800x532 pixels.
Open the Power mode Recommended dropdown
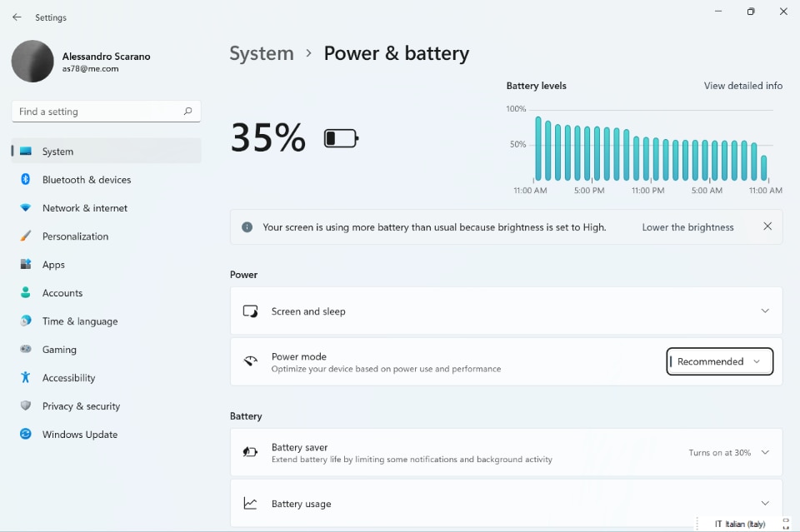(x=719, y=361)
